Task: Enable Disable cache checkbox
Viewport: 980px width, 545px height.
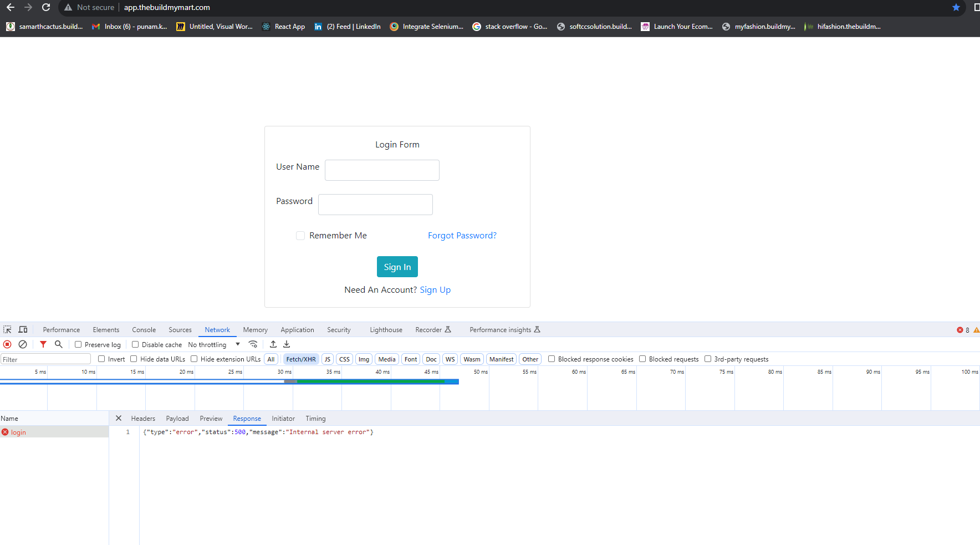Action: 135,344
